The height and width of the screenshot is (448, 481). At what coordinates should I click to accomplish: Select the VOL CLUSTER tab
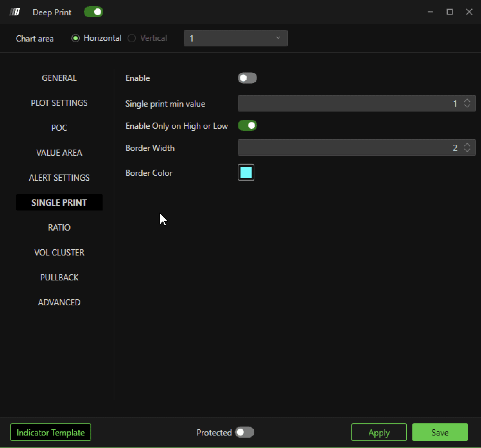pos(59,252)
